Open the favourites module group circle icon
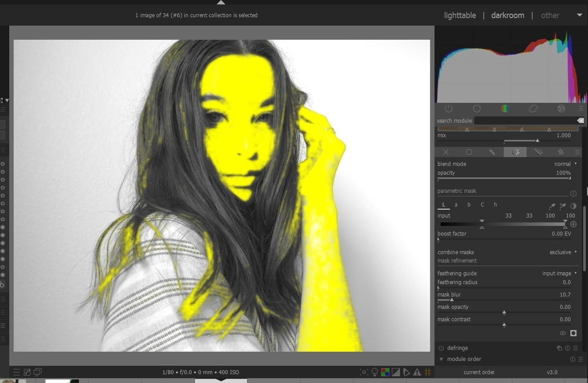Screen dimensions: 588x383 tap(477, 108)
